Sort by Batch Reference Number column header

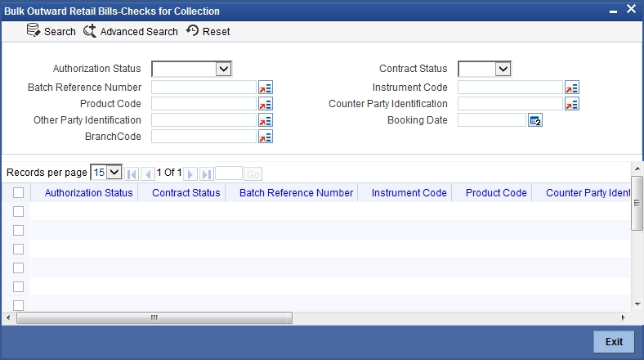pyautogui.click(x=296, y=193)
